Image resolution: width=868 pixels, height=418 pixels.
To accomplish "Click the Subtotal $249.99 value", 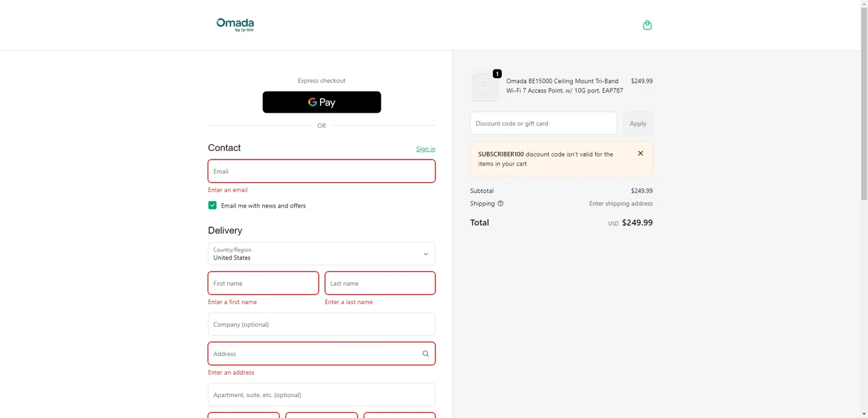I will (x=642, y=191).
